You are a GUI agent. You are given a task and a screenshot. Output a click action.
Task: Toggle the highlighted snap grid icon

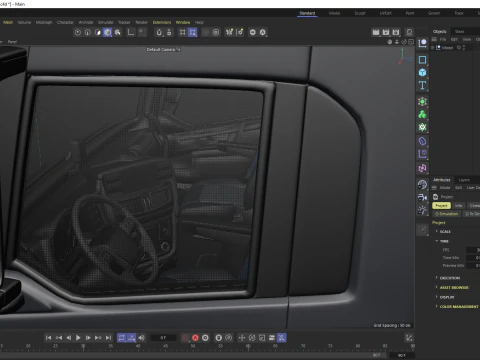(x=193, y=32)
